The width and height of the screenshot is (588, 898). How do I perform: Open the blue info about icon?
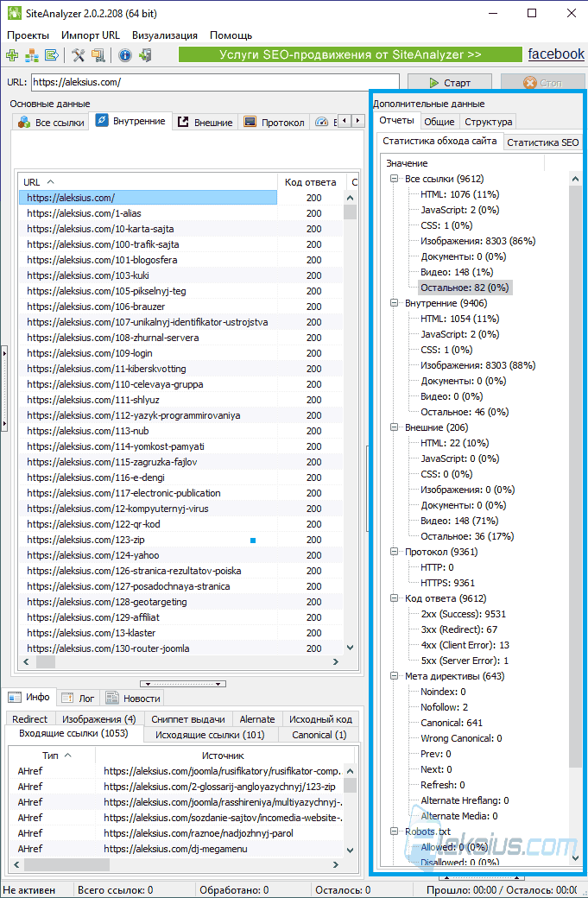125,55
